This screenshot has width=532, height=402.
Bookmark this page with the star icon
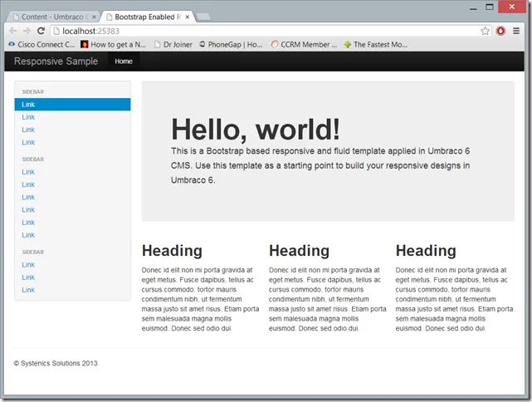[486, 31]
